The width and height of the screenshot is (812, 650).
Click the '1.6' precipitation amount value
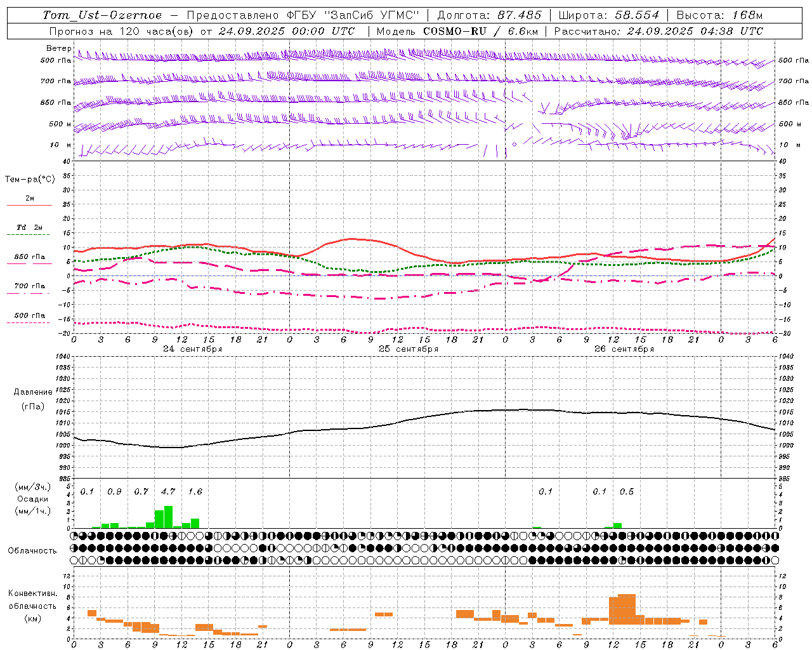tap(195, 491)
